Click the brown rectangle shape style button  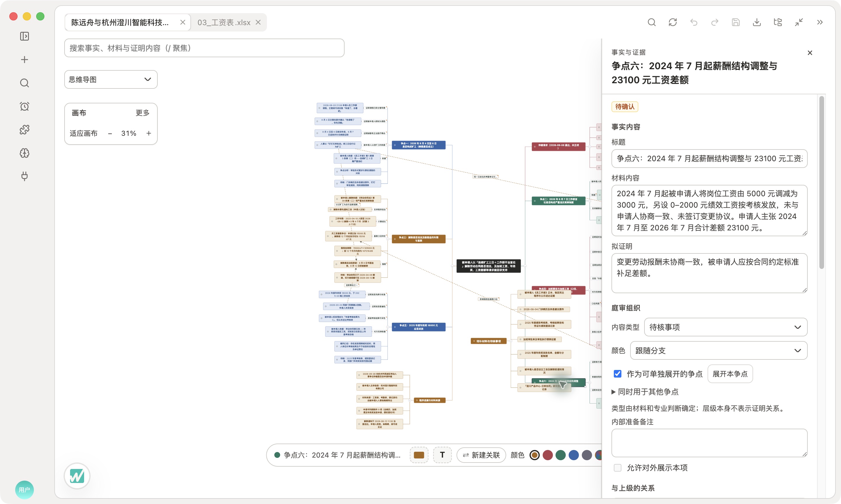[419, 455]
